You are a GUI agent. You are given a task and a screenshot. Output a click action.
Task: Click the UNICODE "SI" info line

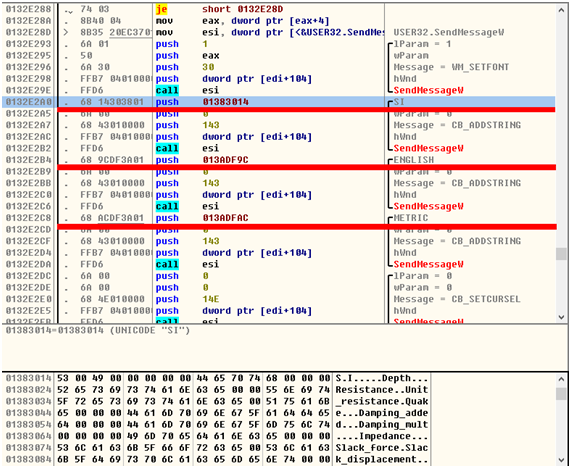98,331
